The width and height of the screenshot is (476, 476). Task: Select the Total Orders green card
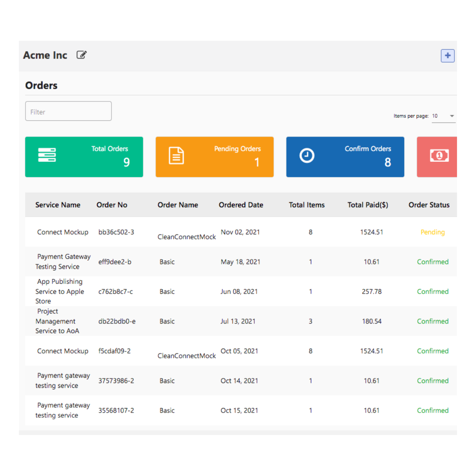(x=84, y=157)
